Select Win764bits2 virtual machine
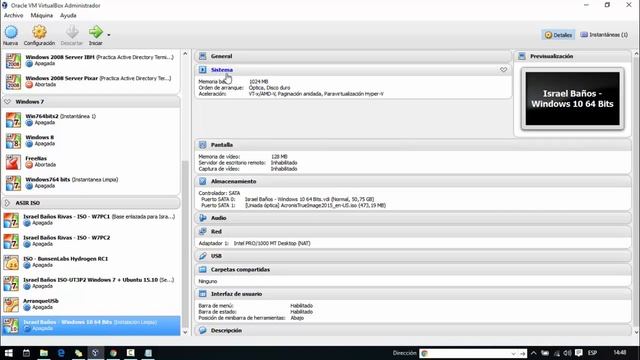This screenshot has height=360, width=640. 91,119
